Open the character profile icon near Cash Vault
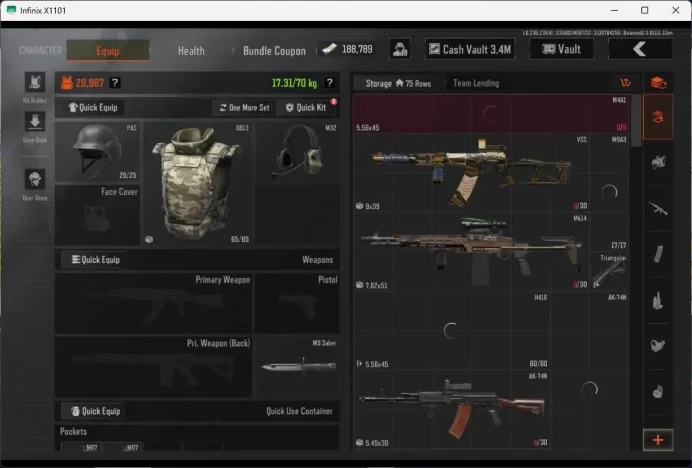 pos(400,49)
